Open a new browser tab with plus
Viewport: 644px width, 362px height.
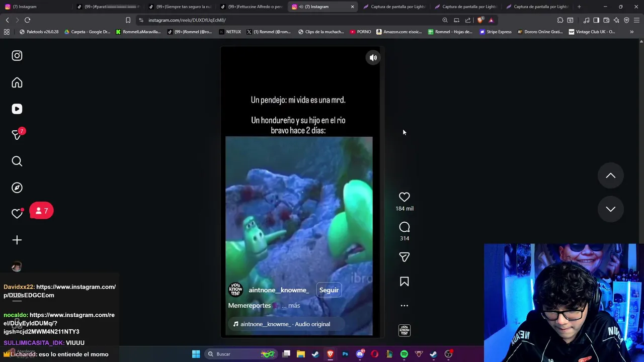pyautogui.click(x=579, y=7)
